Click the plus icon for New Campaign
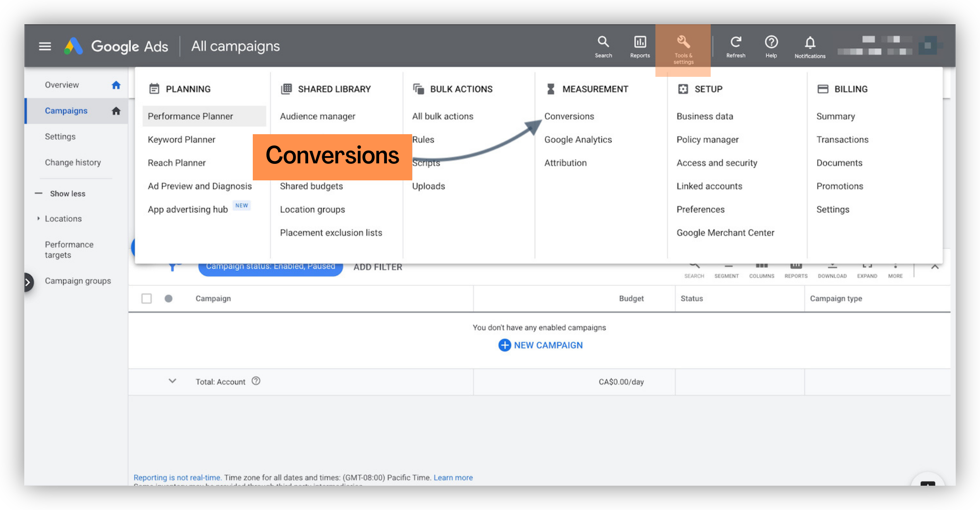 tap(505, 345)
